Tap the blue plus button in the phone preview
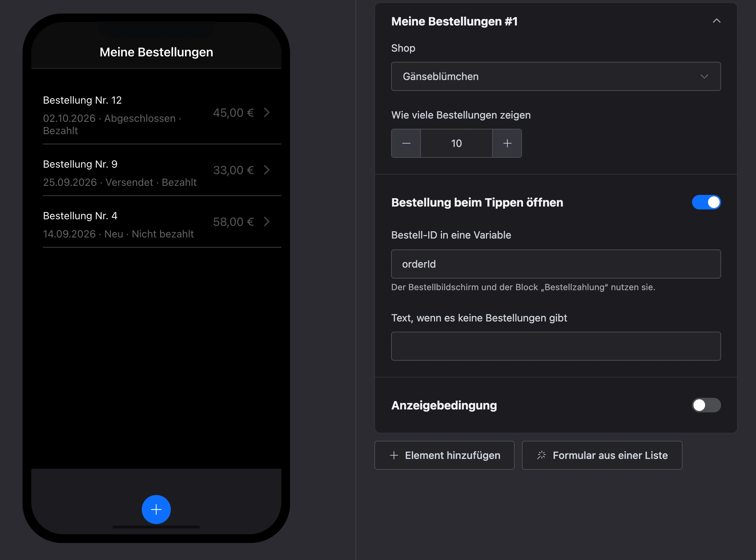The height and width of the screenshot is (560, 756). [x=156, y=509]
